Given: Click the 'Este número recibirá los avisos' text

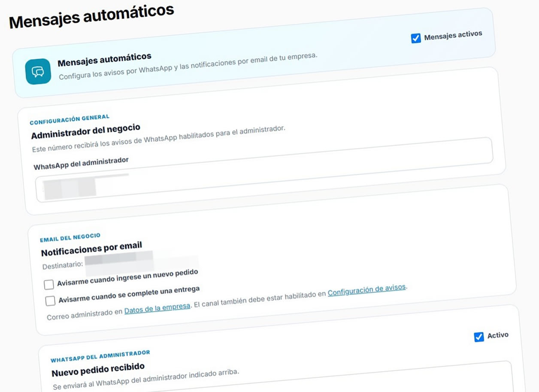Looking at the screenshot, I should click(159, 139).
